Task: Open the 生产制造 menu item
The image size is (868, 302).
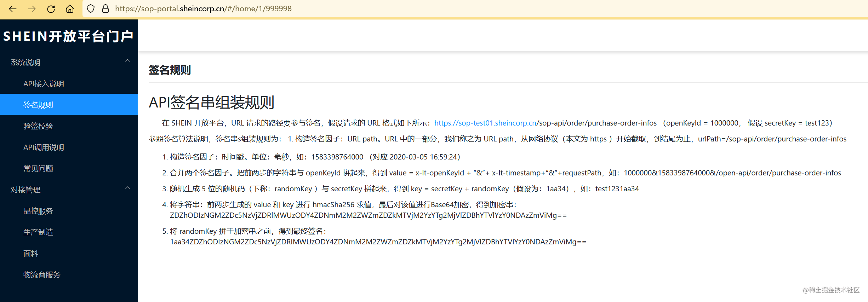Action: (x=69, y=232)
